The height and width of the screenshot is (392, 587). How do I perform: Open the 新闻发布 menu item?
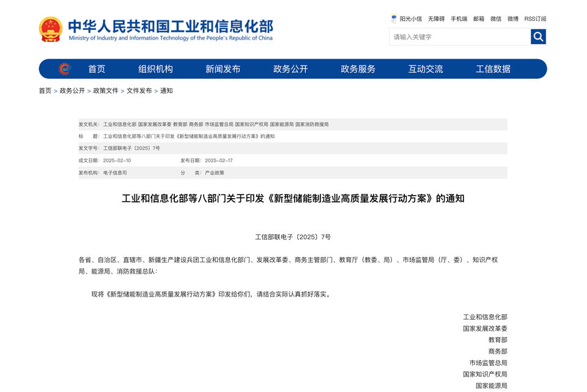pyautogui.click(x=223, y=69)
